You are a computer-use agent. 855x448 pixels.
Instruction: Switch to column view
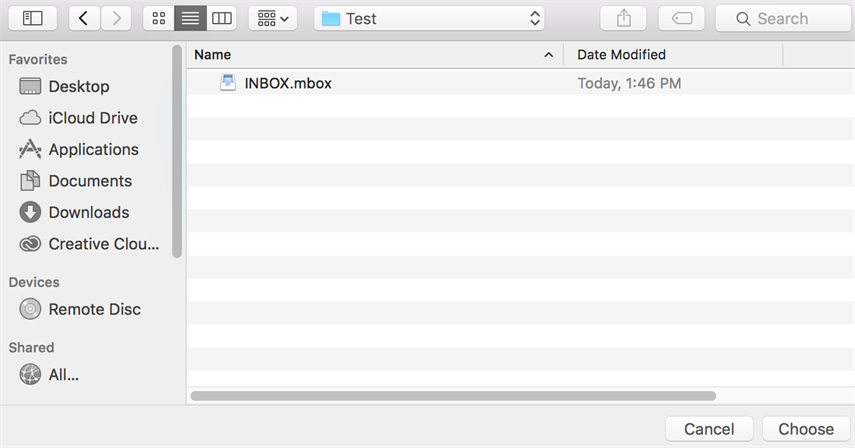pos(221,19)
